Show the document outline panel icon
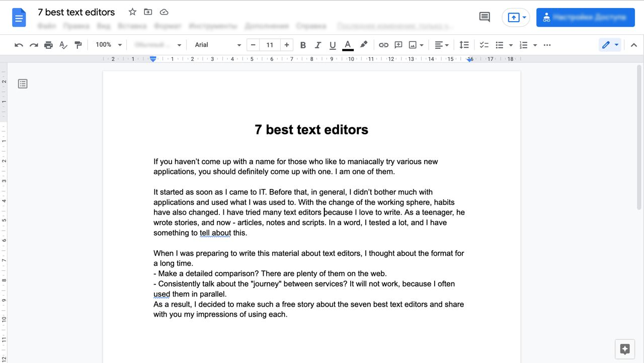This screenshot has height=363, width=644. pyautogui.click(x=23, y=84)
